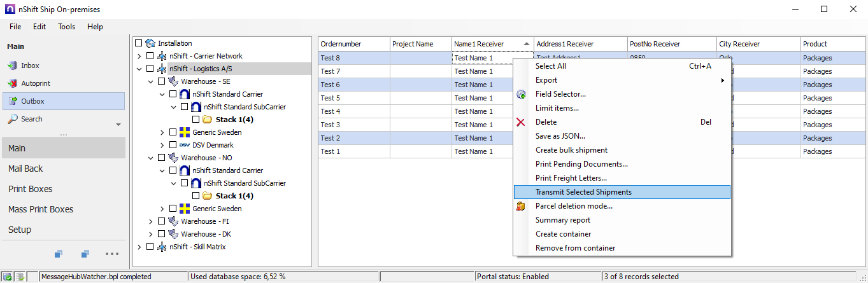Open the Mass Print Boxes section

pyautogui.click(x=41, y=209)
